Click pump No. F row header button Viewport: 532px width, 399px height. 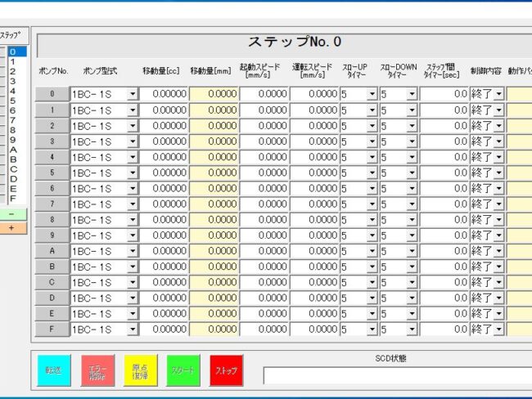[x=52, y=330]
